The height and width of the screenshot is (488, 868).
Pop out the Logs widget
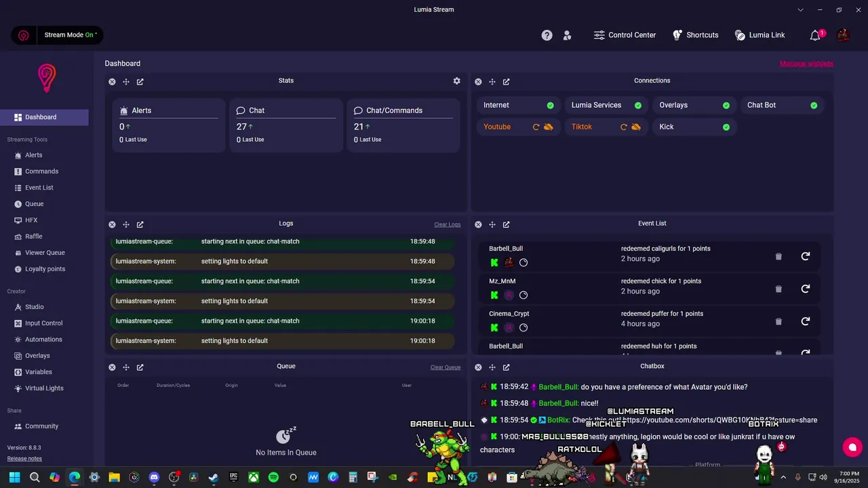pos(140,224)
